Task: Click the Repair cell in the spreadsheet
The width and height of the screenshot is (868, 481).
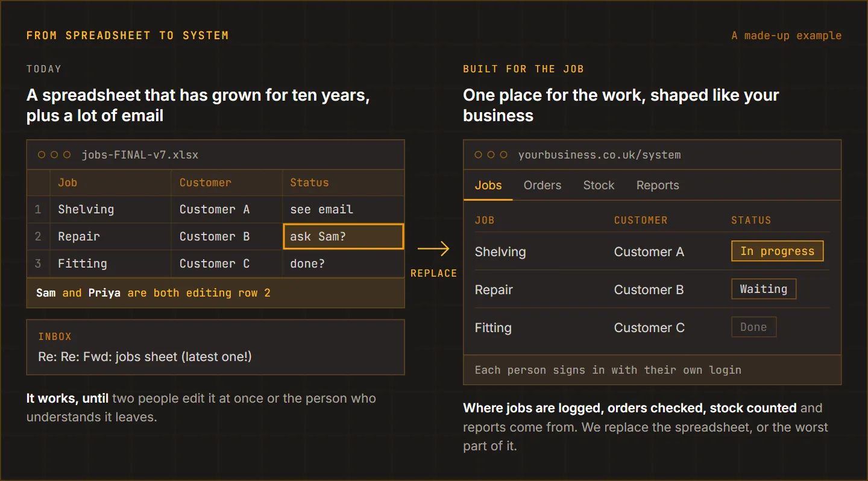Action: pos(111,236)
